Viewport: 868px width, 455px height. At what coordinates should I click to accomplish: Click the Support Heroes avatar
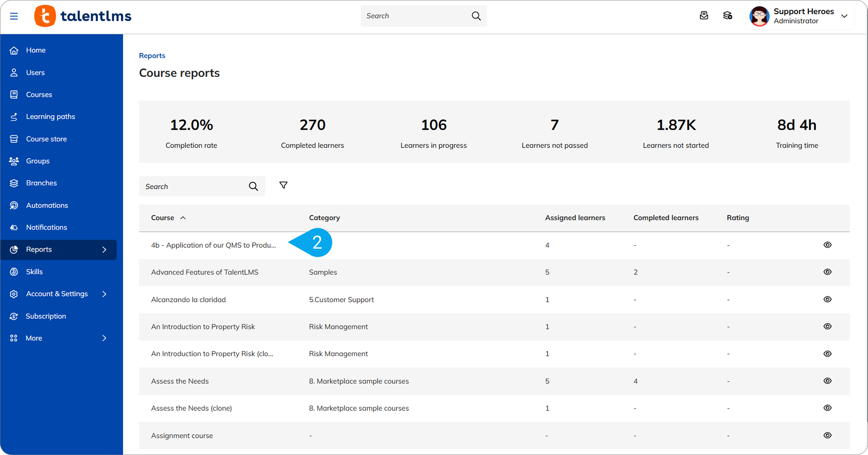click(x=759, y=16)
